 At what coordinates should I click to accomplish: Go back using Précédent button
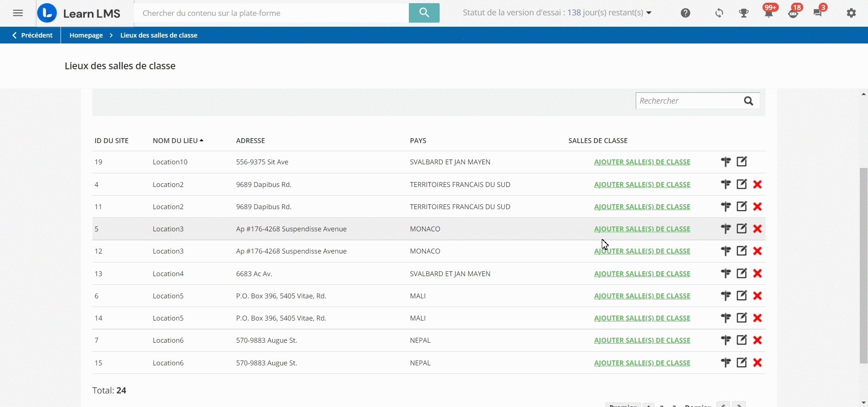pos(32,35)
